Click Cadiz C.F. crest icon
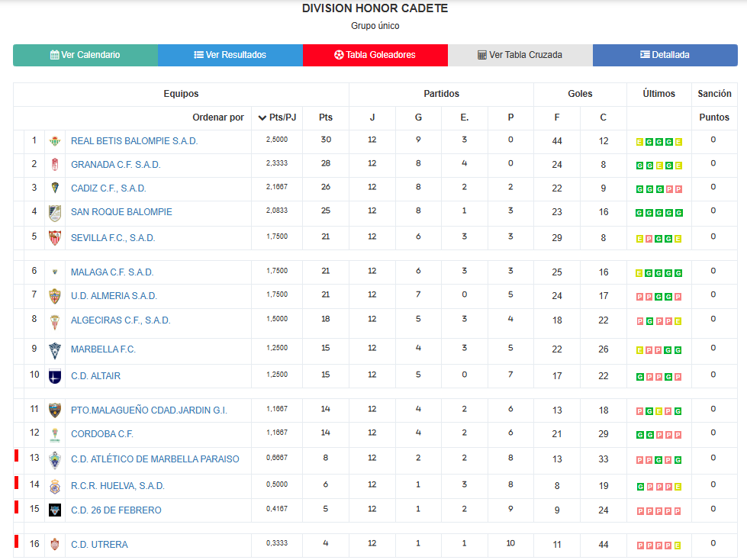The width and height of the screenshot is (747, 560). [x=55, y=188]
